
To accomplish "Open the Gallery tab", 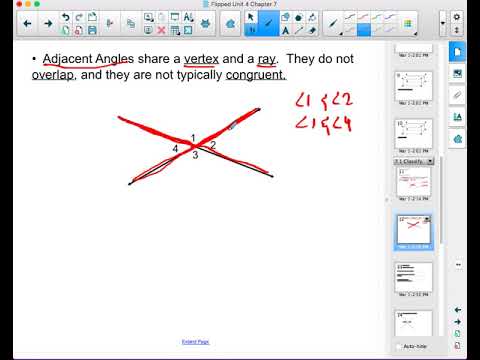I will pyautogui.click(x=457, y=74).
